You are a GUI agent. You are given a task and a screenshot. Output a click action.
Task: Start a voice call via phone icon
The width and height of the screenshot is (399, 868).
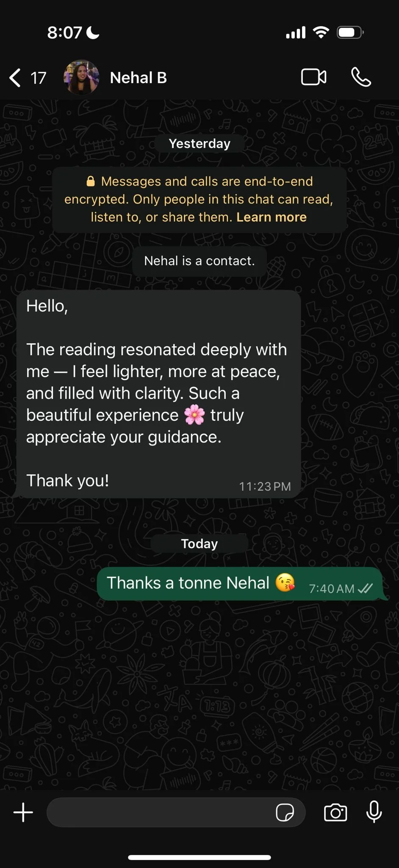tap(361, 77)
